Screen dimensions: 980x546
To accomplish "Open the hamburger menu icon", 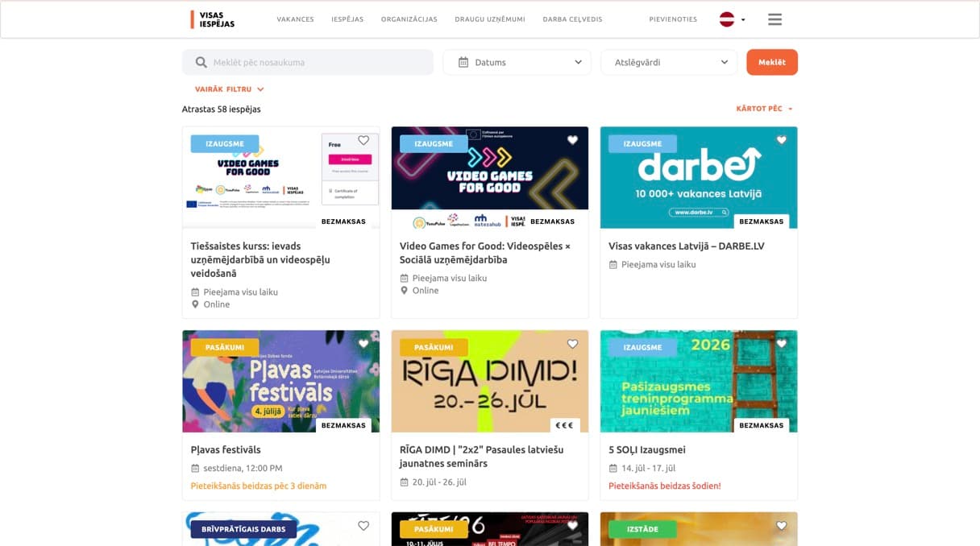I will pyautogui.click(x=774, y=19).
